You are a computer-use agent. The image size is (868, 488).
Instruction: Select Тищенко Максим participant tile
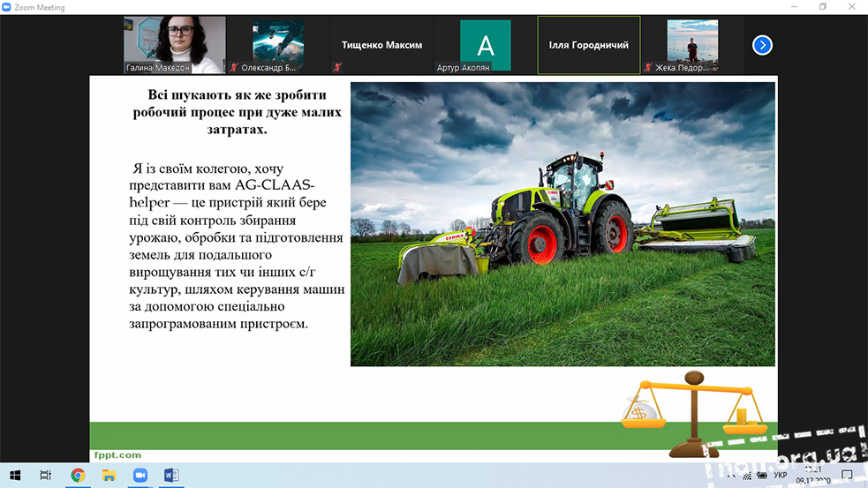click(381, 45)
